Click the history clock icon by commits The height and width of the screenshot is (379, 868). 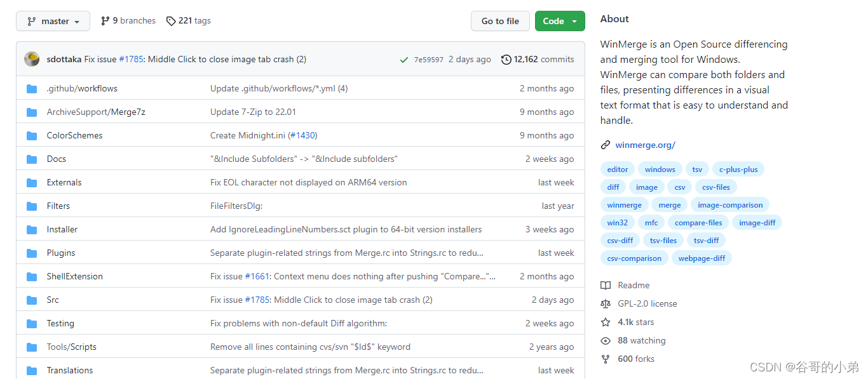(x=506, y=60)
